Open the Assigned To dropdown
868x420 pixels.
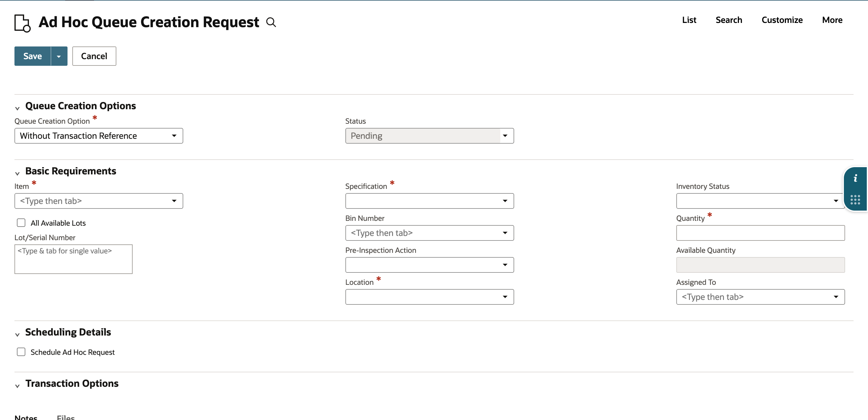pos(760,297)
